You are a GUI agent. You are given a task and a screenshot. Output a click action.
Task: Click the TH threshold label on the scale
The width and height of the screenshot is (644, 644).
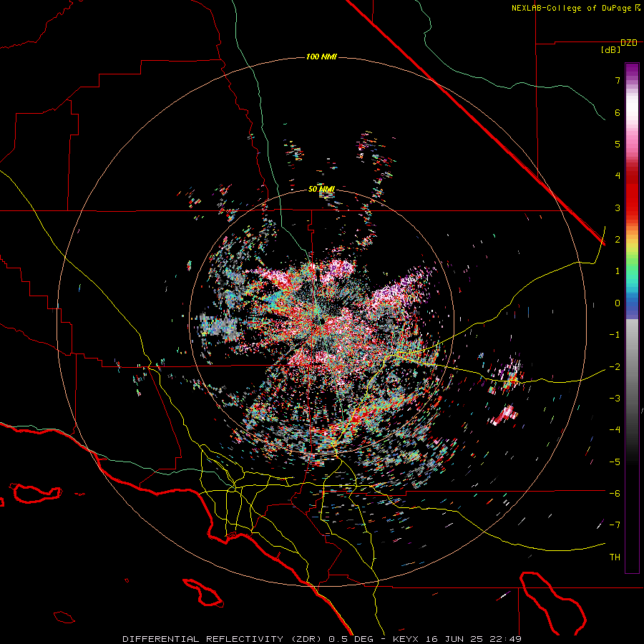coord(615,557)
